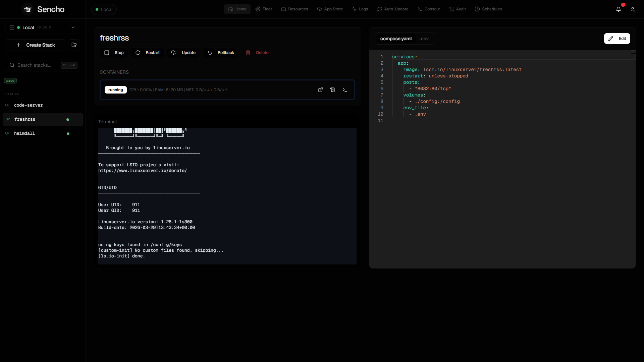The height and width of the screenshot is (362, 644).
Task: Open the Audit page
Action: coord(458,9)
